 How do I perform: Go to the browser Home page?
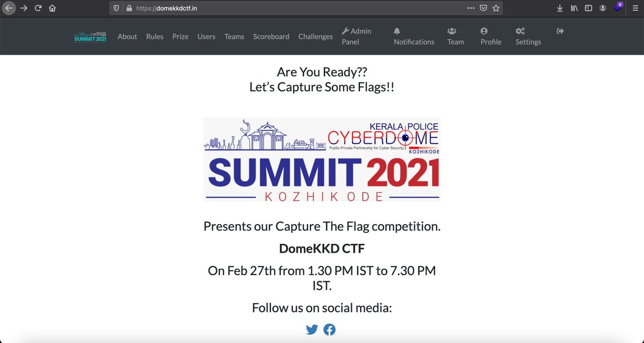(52, 8)
